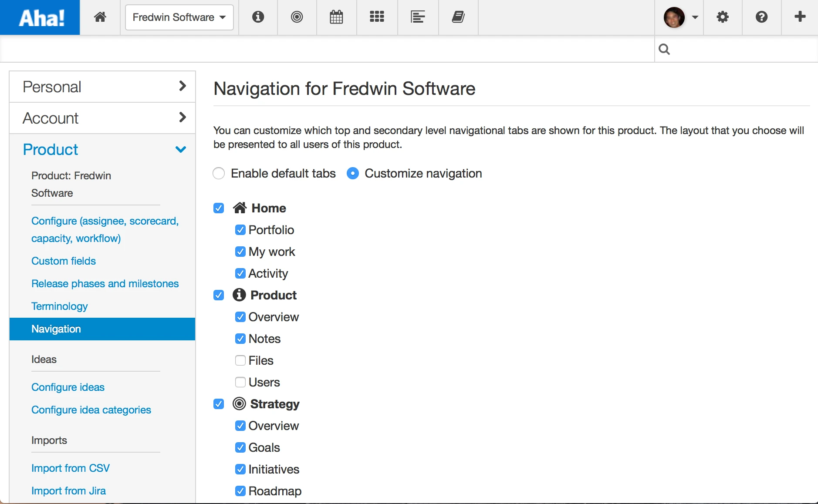
Task: Expand the Personal settings section
Action: pyautogui.click(x=102, y=87)
